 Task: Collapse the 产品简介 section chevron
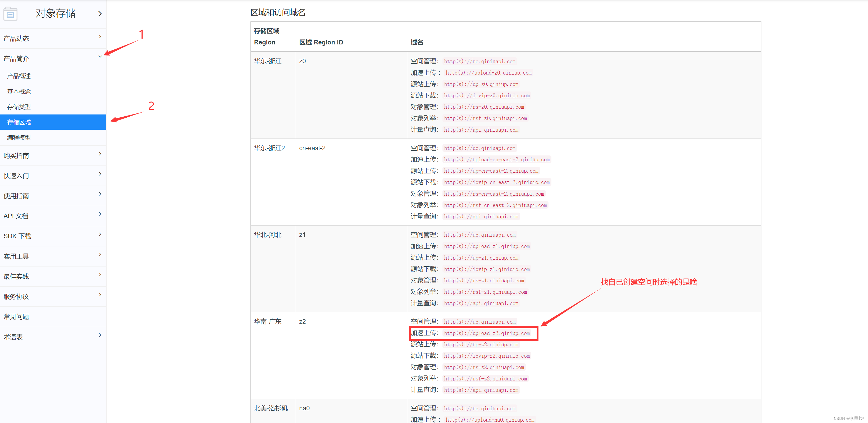(x=100, y=57)
